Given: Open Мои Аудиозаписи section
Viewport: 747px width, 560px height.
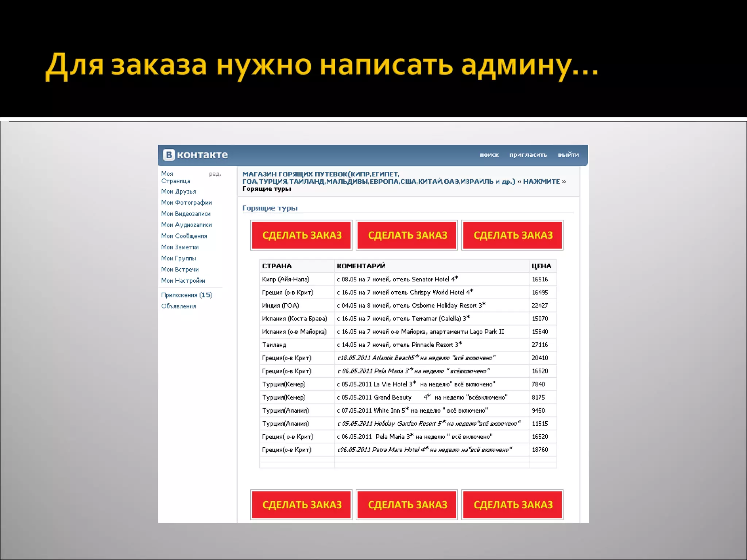Looking at the screenshot, I should (x=186, y=225).
